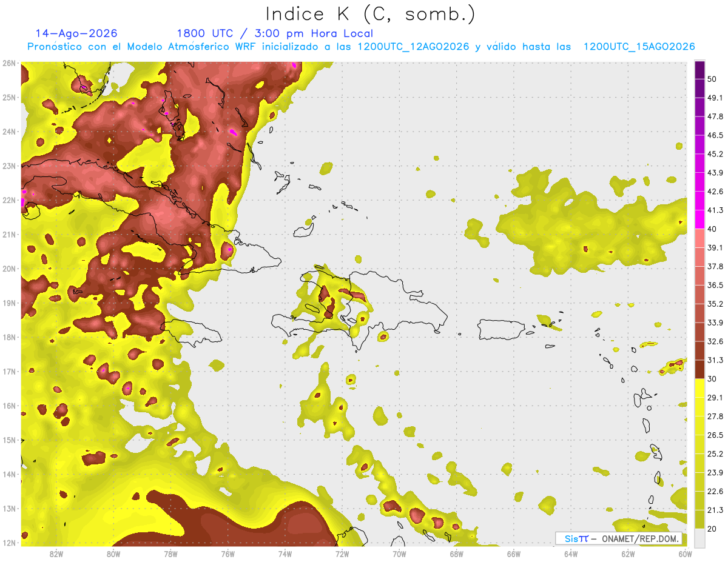The image size is (728, 562).
Task: Click the 74W longitude label
Action: (285, 554)
